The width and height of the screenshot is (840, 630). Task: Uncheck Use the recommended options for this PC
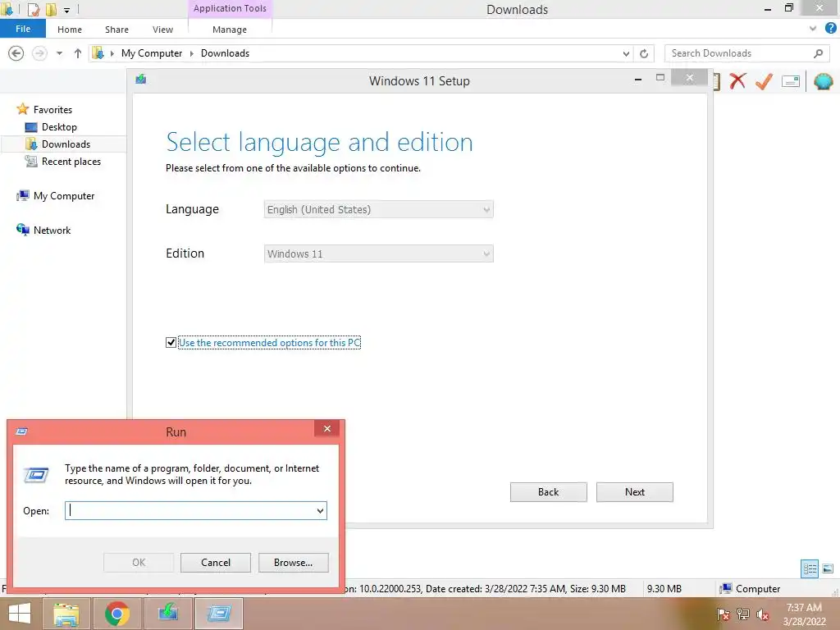(x=171, y=342)
